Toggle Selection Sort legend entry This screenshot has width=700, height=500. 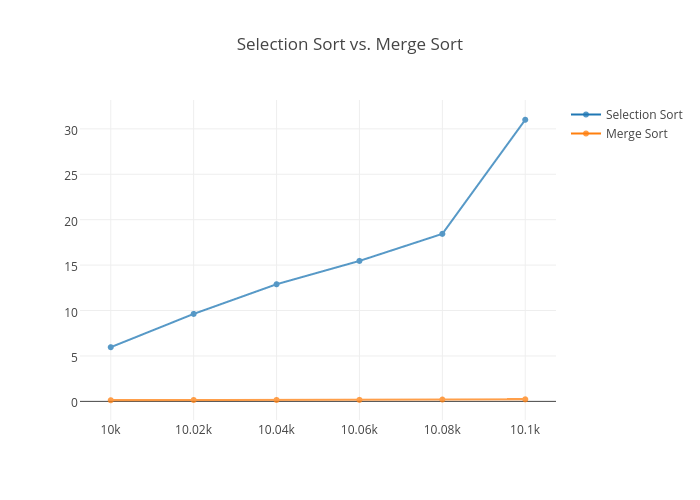[643, 114]
